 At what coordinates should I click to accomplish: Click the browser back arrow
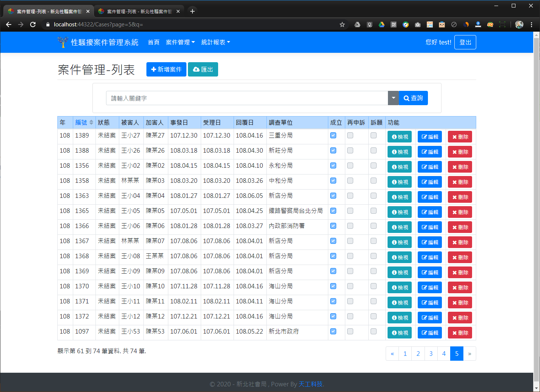pos(9,24)
